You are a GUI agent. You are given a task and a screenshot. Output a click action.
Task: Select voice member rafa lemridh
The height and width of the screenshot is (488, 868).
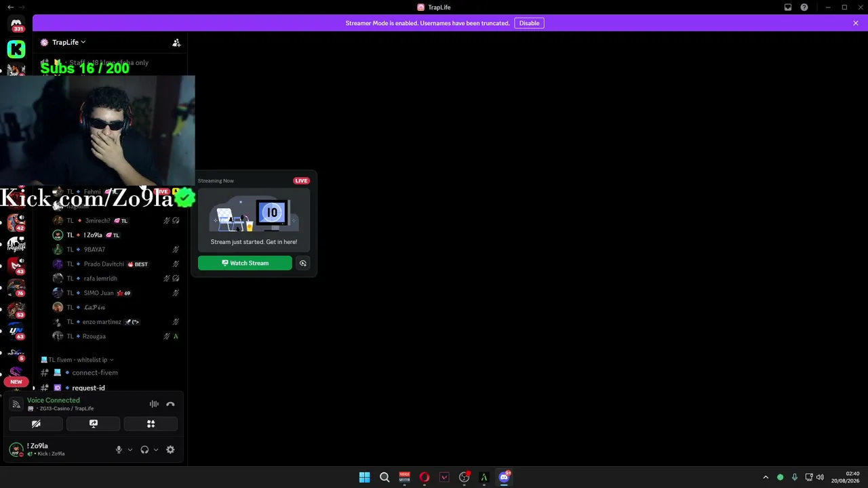click(x=115, y=279)
